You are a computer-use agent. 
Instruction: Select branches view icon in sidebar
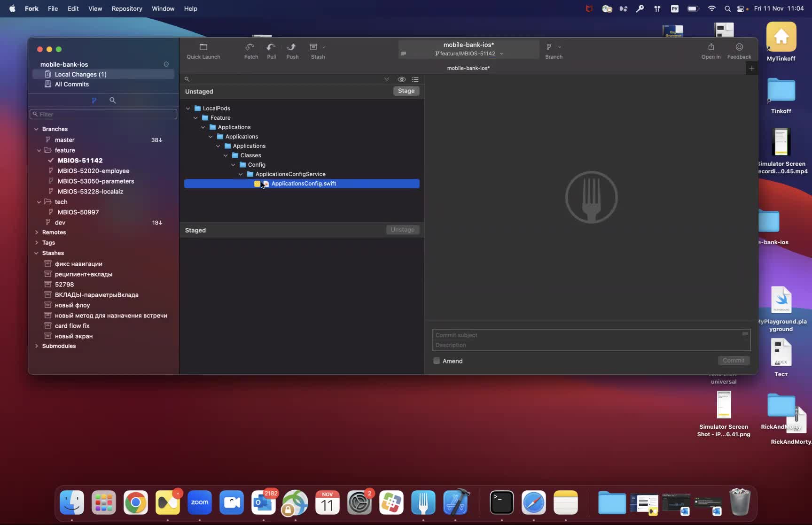coord(94,100)
